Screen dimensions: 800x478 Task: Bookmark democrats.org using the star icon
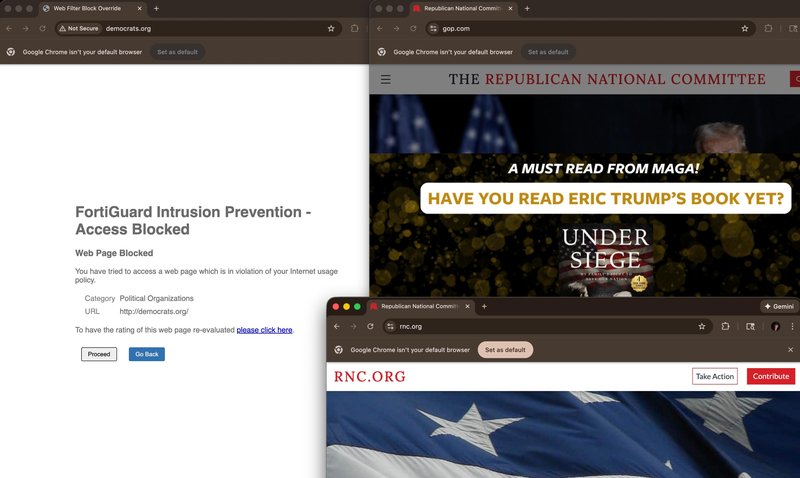coord(331,29)
